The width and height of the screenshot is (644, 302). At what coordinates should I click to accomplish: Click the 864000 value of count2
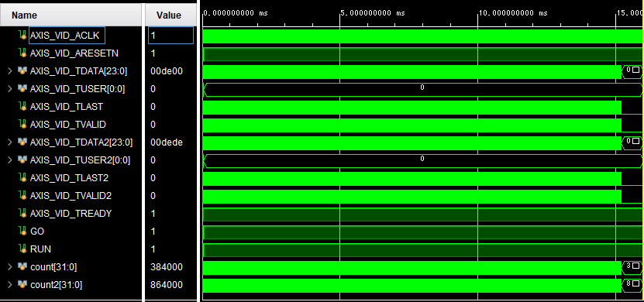click(167, 284)
